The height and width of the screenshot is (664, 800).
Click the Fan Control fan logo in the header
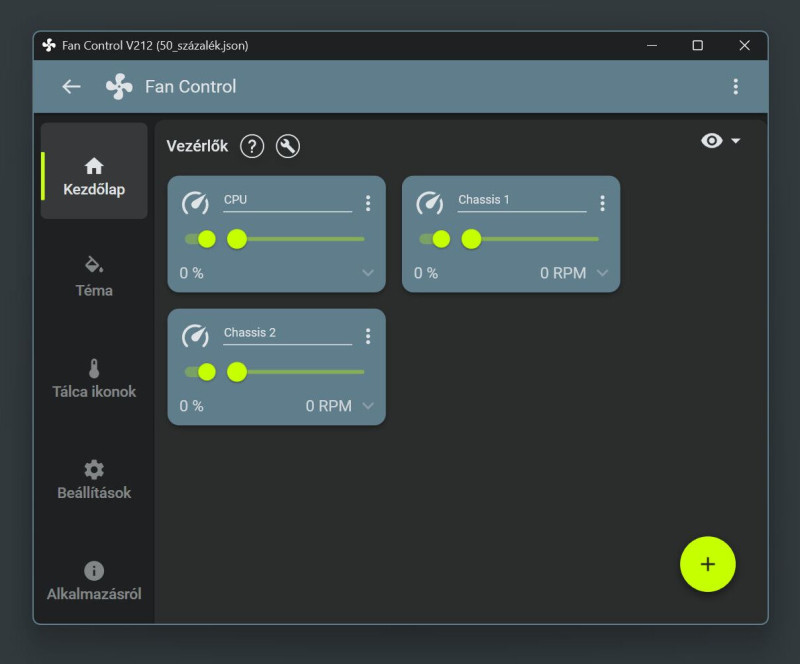point(119,87)
